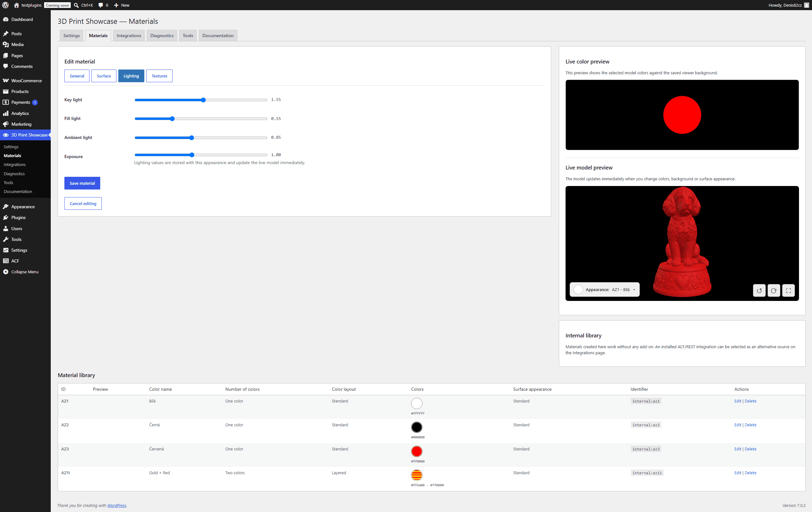The height and width of the screenshot is (512, 812).
Task: Switch to the Textures sub-tab
Action: tap(159, 76)
